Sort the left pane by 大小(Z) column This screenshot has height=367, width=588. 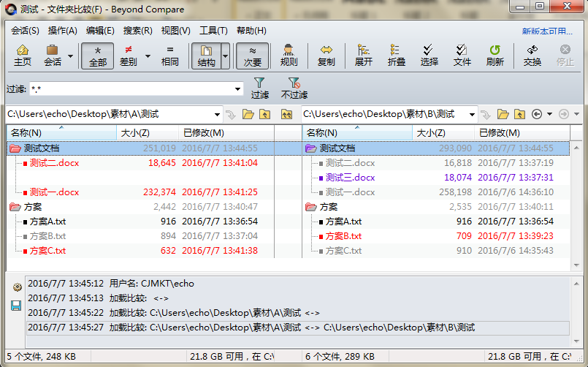(x=134, y=133)
